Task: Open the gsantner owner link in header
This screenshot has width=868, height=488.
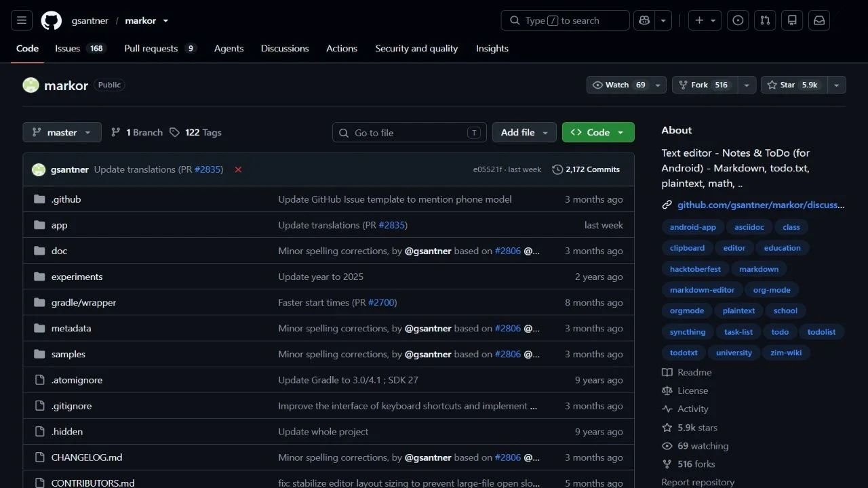Action: click(90, 21)
